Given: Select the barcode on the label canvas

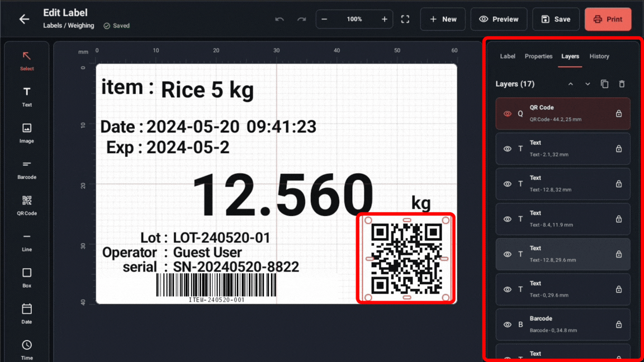Looking at the screenshot, I should click(216, 288).
